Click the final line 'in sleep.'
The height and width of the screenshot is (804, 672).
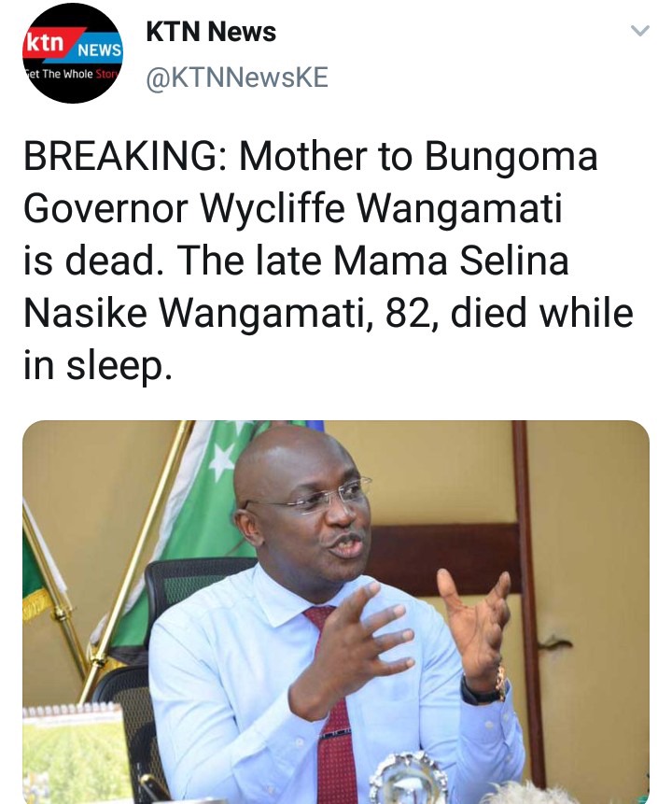click(x=97, y=366)
